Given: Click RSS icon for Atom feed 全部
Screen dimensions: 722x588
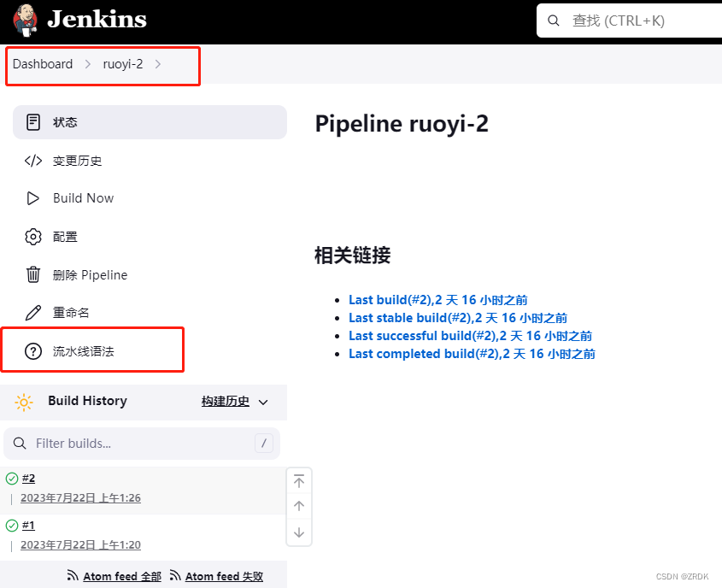Looking at the screenshot, I should click(73, 575).
